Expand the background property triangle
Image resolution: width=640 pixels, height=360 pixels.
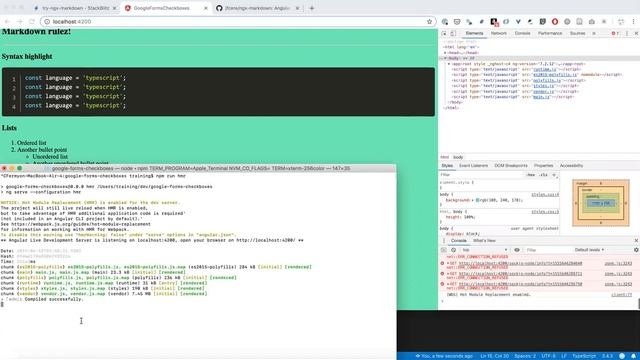tap(473, 200)
